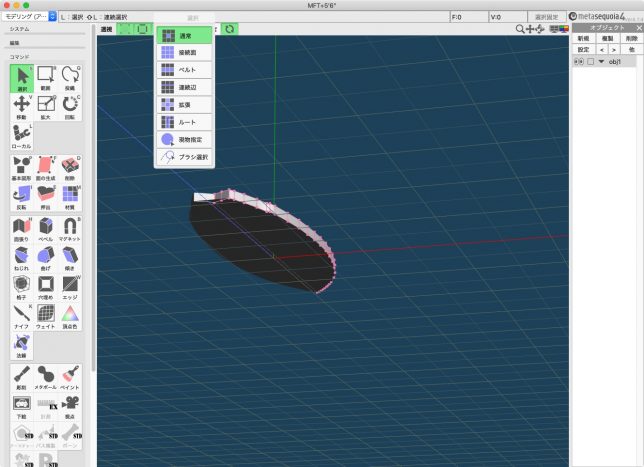This screenshot has width=644, height=467.
Task: Toggle the vertex selection mode button
Action: point(125,29)
